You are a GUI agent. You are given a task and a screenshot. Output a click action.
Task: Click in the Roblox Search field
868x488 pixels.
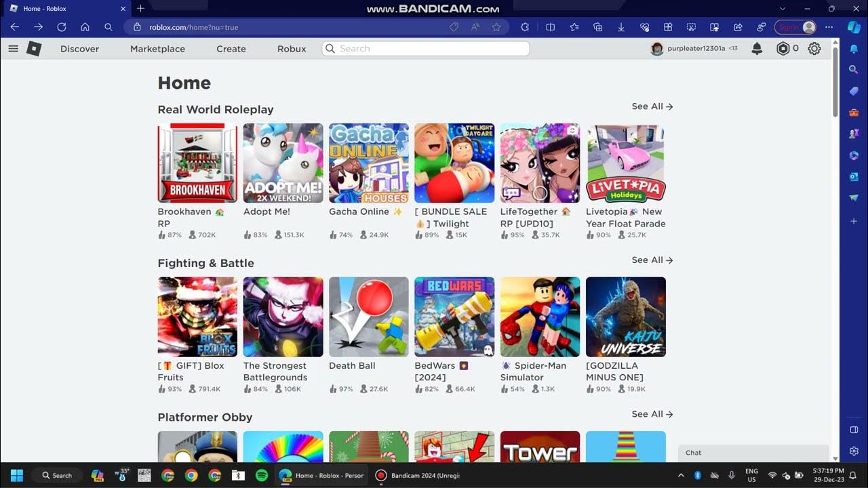[x=426, y=49]
